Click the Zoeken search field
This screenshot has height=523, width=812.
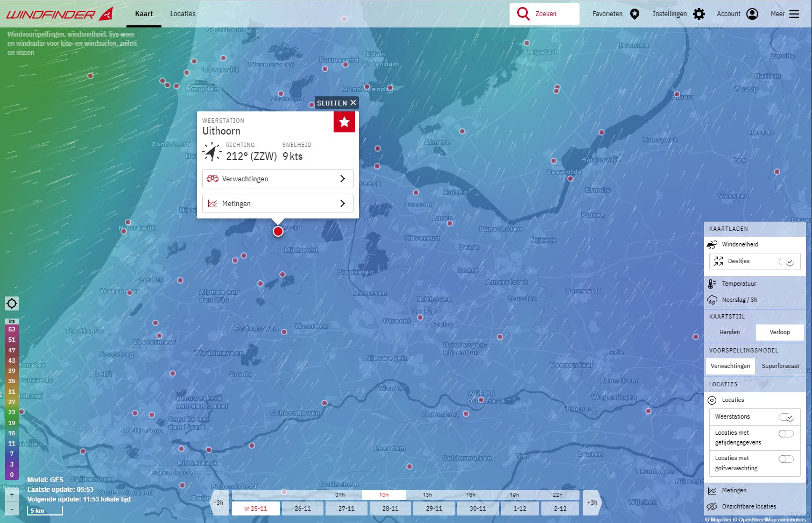tap(545, 14)
